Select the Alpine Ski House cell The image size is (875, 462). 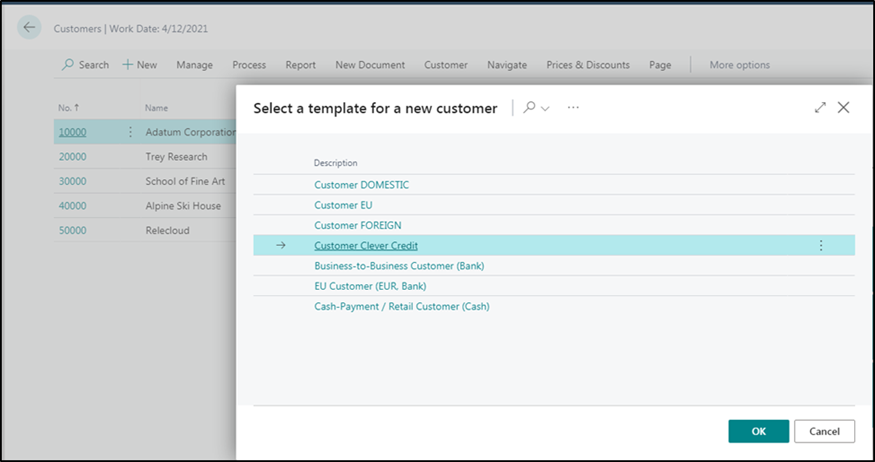point(183,206)
